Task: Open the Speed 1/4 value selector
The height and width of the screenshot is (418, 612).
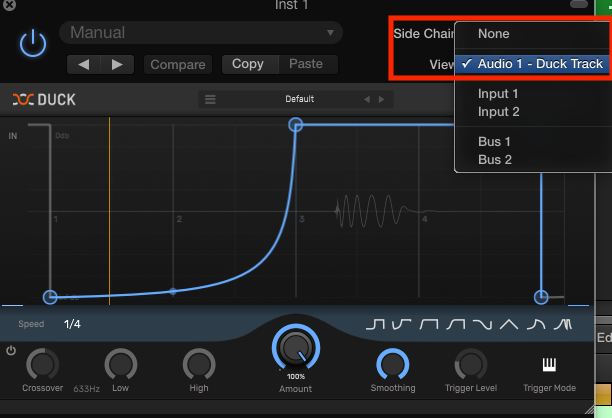Action: click(x=72, y=324)
